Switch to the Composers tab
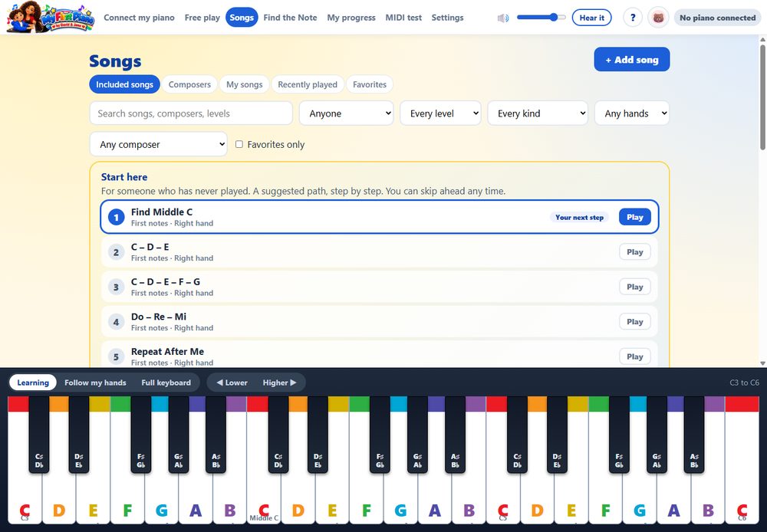This screenshot has width=767, height=532. pos(189,84)
